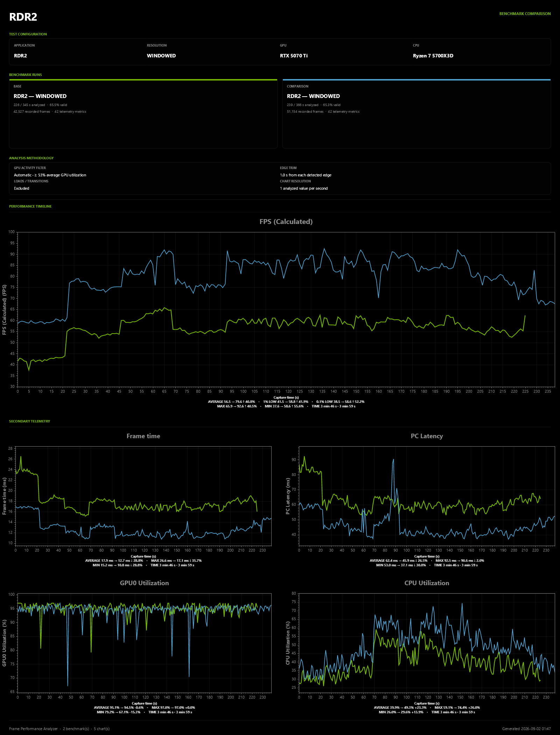Screen dimensions: 560x735
Task: Click the 'GPU0 Utilization' chart title
Action: click(144, 583)
